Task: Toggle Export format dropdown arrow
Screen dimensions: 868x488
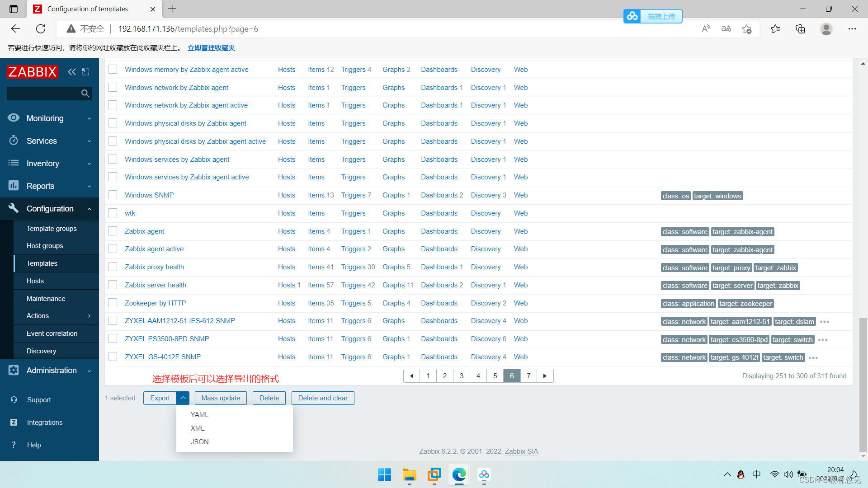Action: (183, 398)
